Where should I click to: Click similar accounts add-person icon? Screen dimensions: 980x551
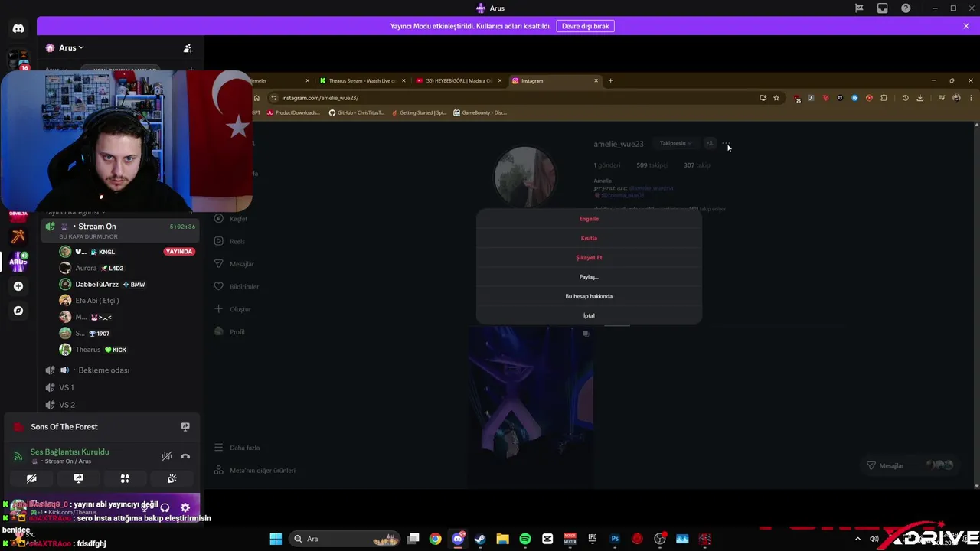pos(710,143)
